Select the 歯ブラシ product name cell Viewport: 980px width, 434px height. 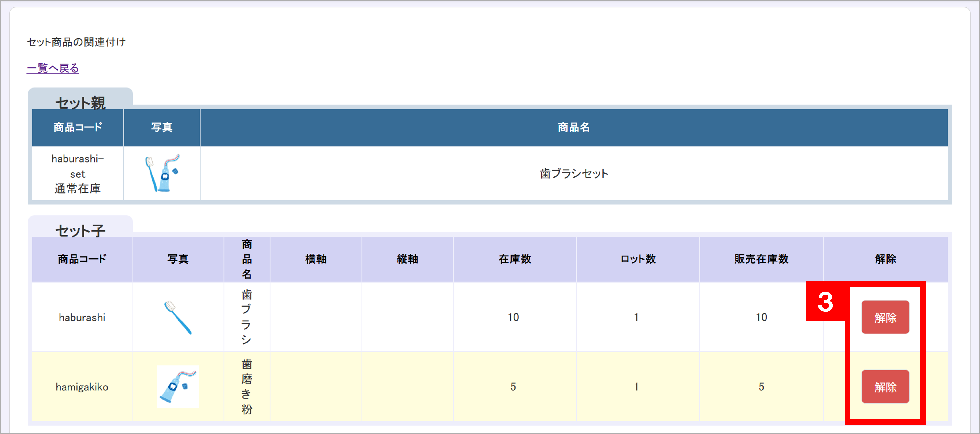[x=247, y=317]
